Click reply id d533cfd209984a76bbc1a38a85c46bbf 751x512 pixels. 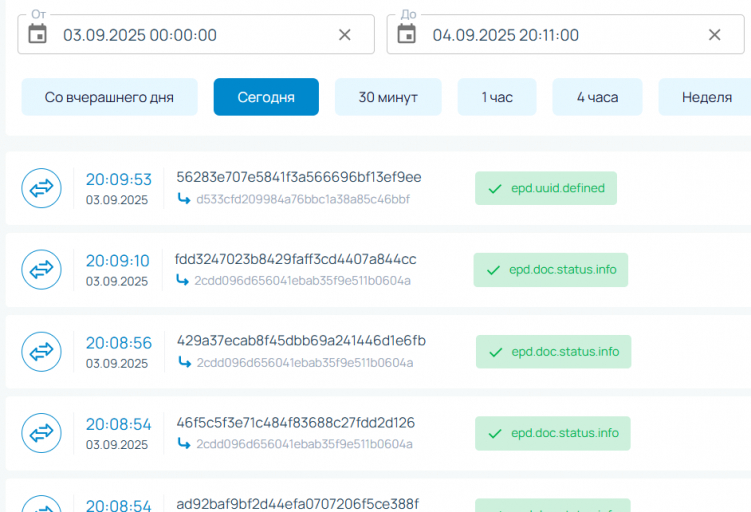click(x=303, y=199)
